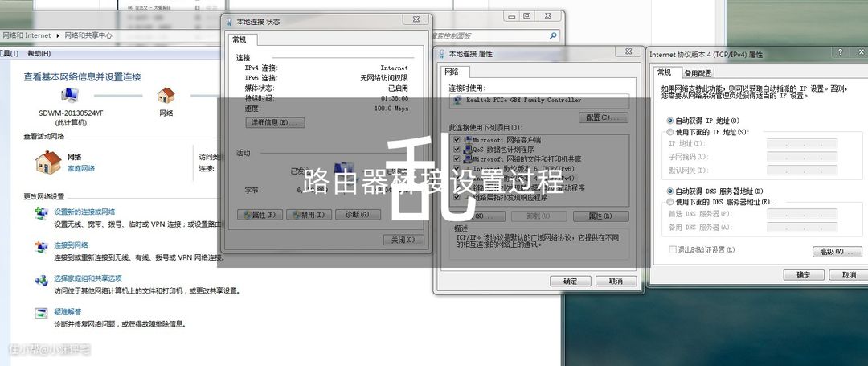Click the 疑难解答 troubleshooting icon
This screenshot has height=366, width=868.
click(41, 313)
